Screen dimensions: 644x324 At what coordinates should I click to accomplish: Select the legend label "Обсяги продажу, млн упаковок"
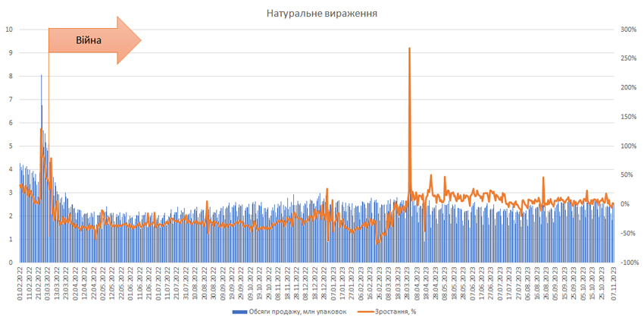tap(298, 312)
